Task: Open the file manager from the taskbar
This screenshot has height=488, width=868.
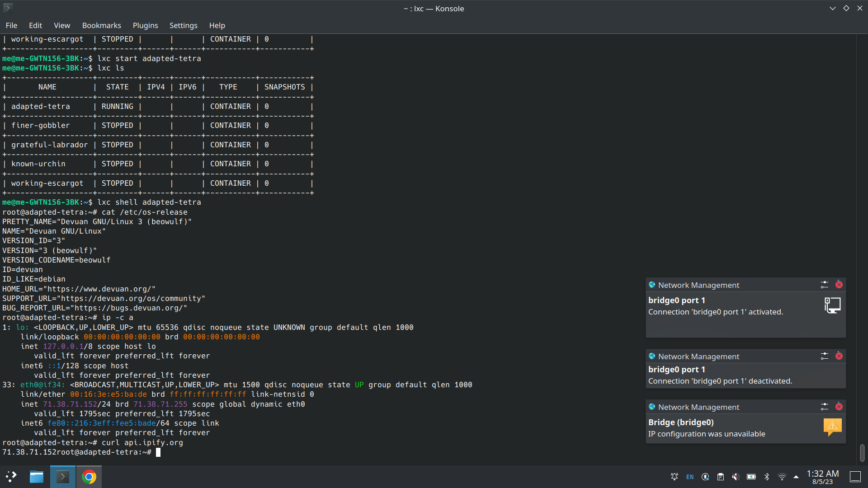Action: pyautogui.click(x=37, y=477)
